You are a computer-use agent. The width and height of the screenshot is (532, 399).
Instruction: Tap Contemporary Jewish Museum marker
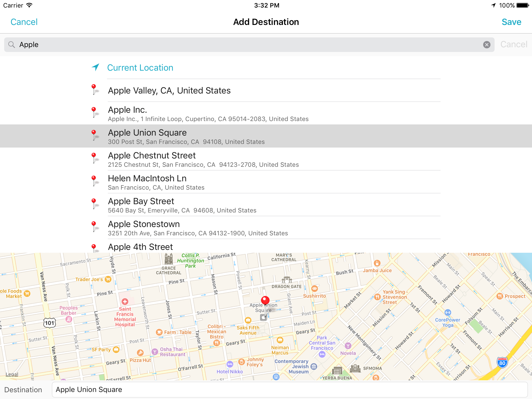point(314,367)
